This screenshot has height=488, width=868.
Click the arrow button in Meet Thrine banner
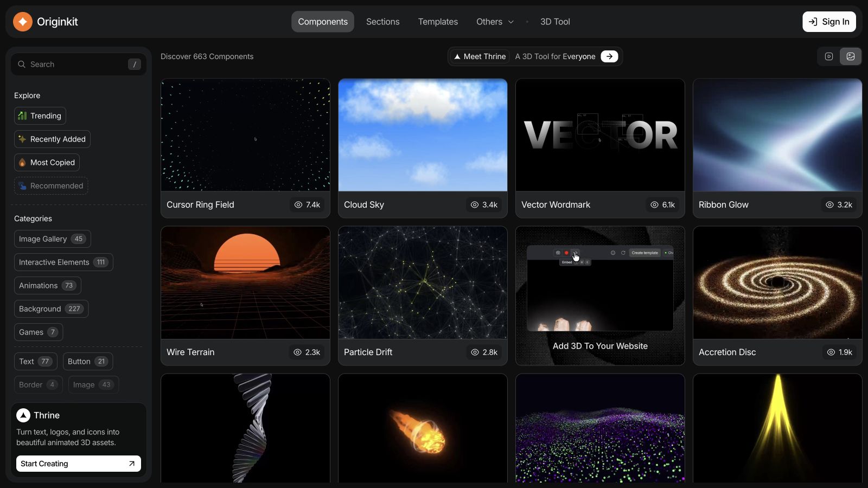[609, 56]
